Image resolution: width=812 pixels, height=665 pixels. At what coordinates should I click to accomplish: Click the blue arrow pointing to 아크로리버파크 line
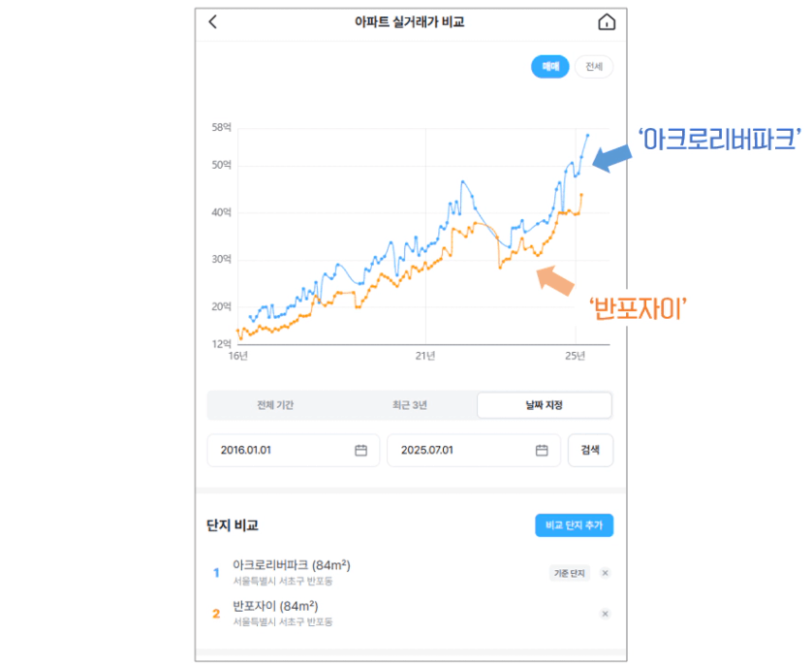[609, 158]
